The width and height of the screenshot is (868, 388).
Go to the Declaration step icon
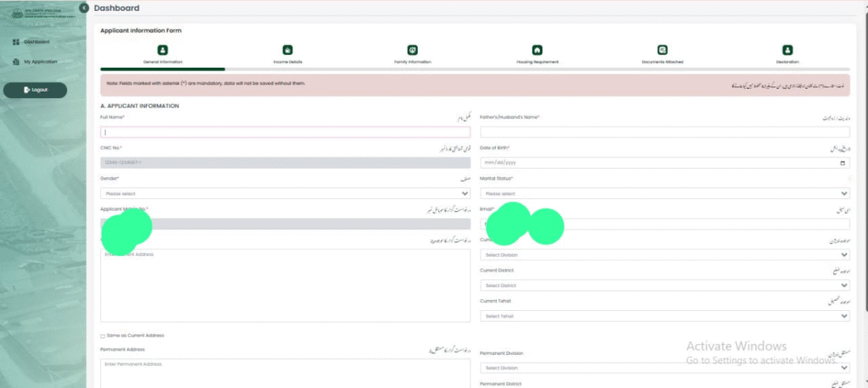[x=787, y=50]
